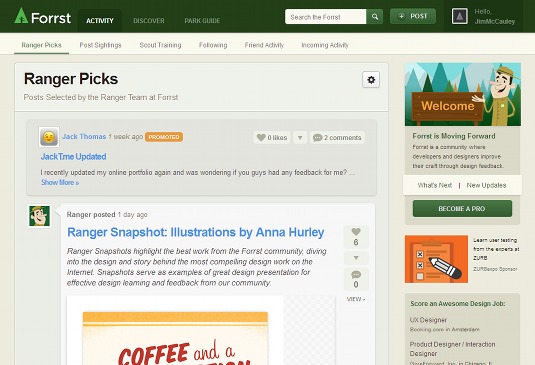Focus the Search the Forrst field
This screenshot has height=365, width=535.
click(326, 17)
